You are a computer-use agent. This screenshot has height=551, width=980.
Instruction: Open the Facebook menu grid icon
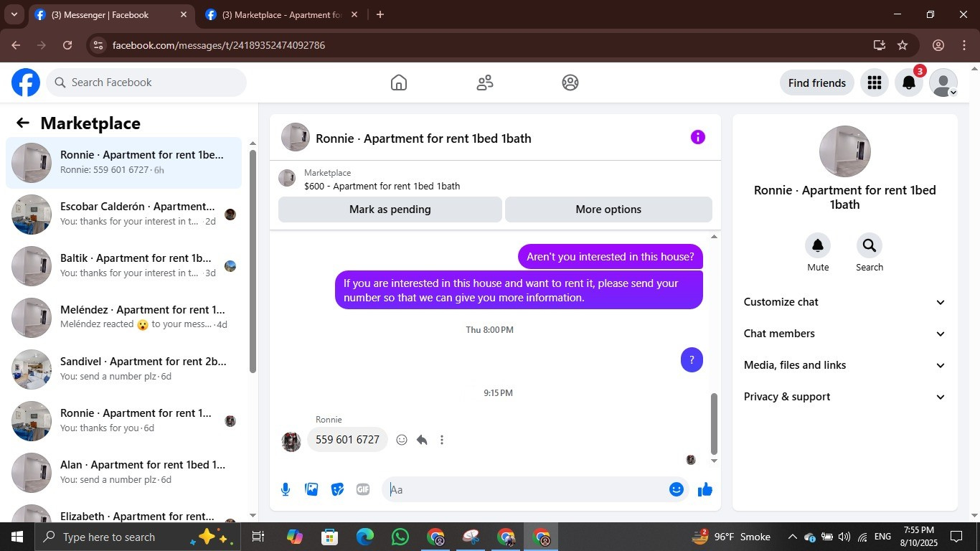(x=874, y=83)
